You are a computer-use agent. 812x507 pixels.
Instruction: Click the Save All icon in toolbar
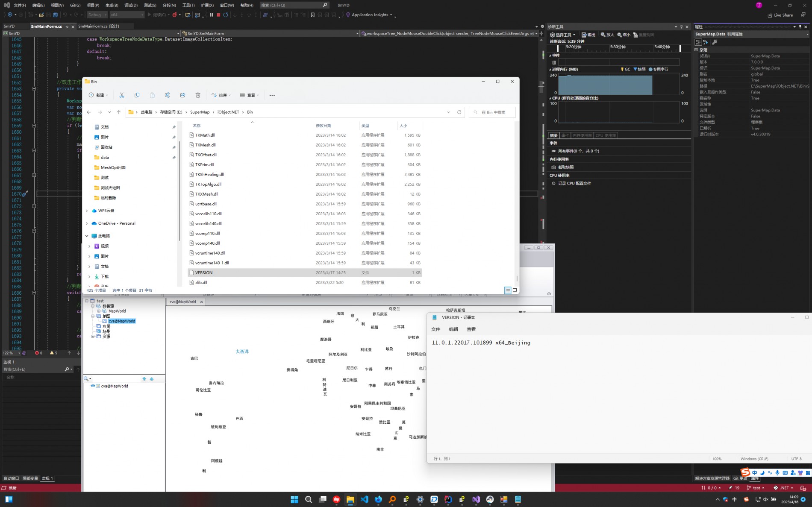click(55, 15)
